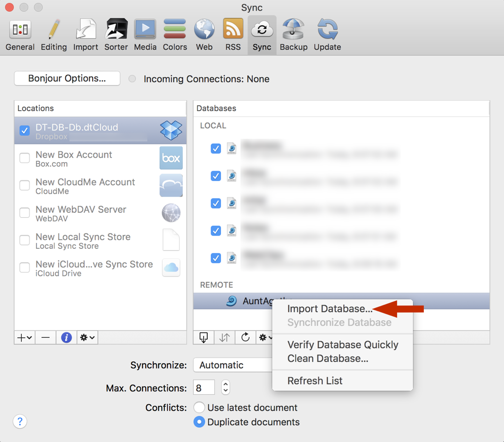This screenshot has width=504, height=442.
Task: Open the Backup preferences pane
Action: coord(293,35)
